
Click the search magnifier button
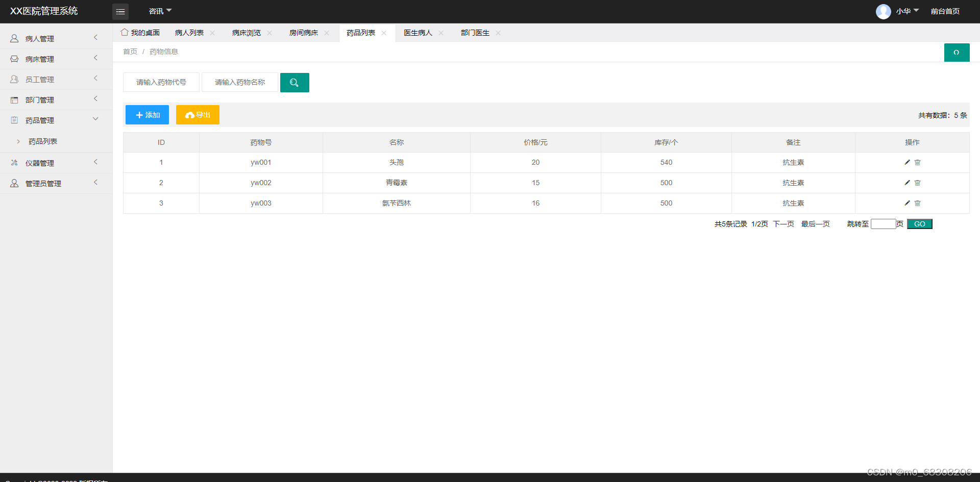pyautogui.click(x=295, y=83)
